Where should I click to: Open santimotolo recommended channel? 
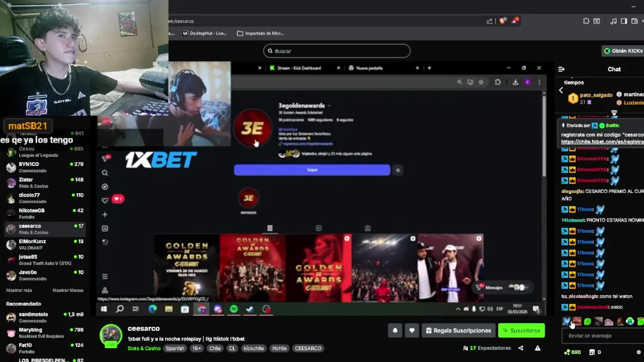tap(44, 317)
